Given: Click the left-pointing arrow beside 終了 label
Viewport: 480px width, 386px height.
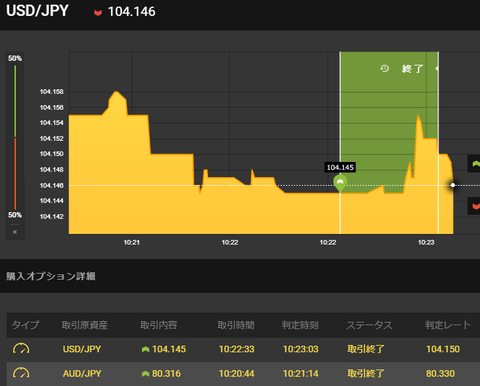Looking at the screenshot, I should [436, 68].
